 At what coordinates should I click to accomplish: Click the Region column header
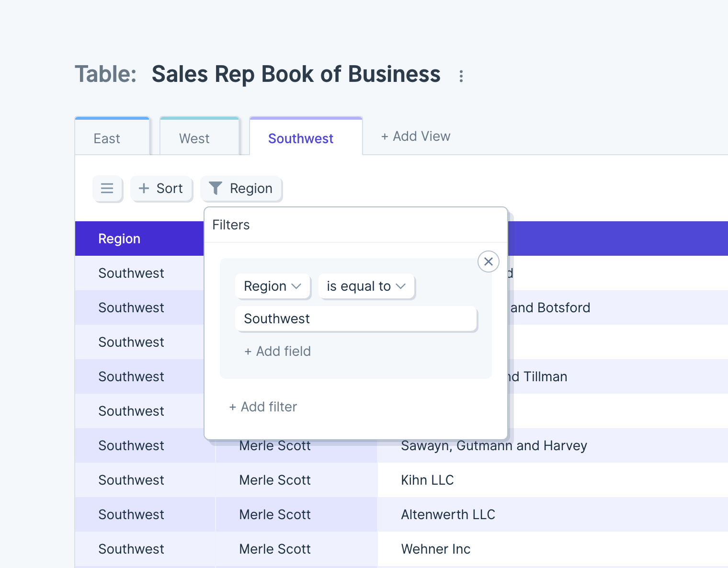[119, 239]
